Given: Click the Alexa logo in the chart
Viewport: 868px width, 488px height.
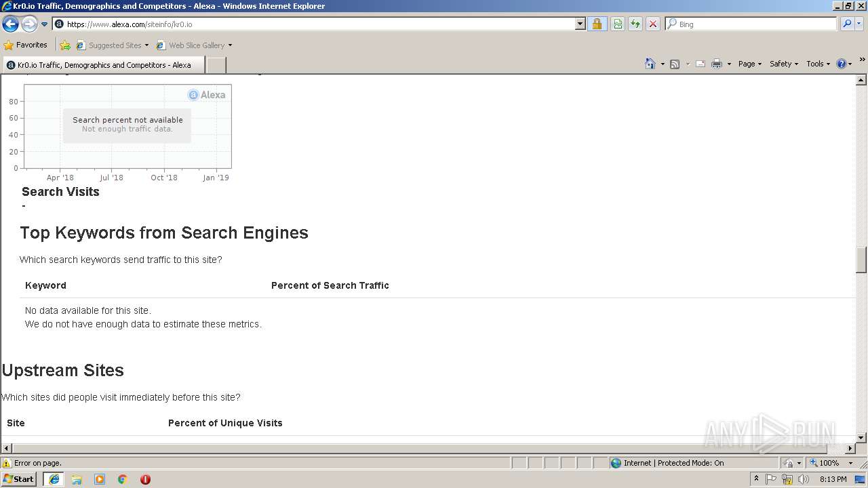Looking at the screenshot, I should (207, 95).
